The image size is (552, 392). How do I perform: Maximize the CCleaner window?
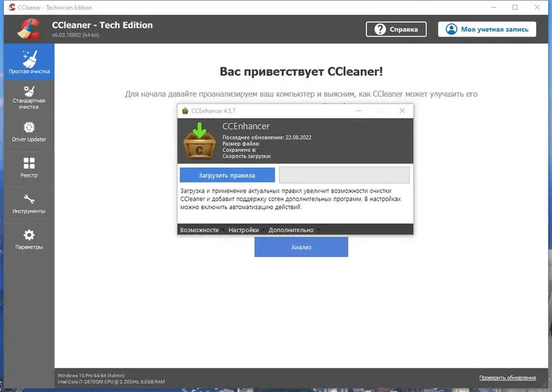pos(515,7)
